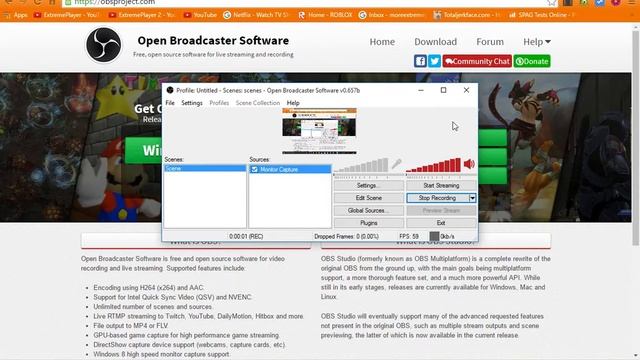Open the OBS Settings menu
This screenshot has width=640, height=360.
point(192,103)
